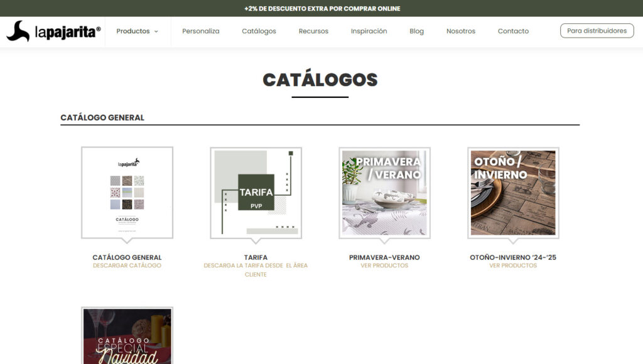
Task: Open the Tarifa PVP thumbnail
Action: [x=256, y=193]
